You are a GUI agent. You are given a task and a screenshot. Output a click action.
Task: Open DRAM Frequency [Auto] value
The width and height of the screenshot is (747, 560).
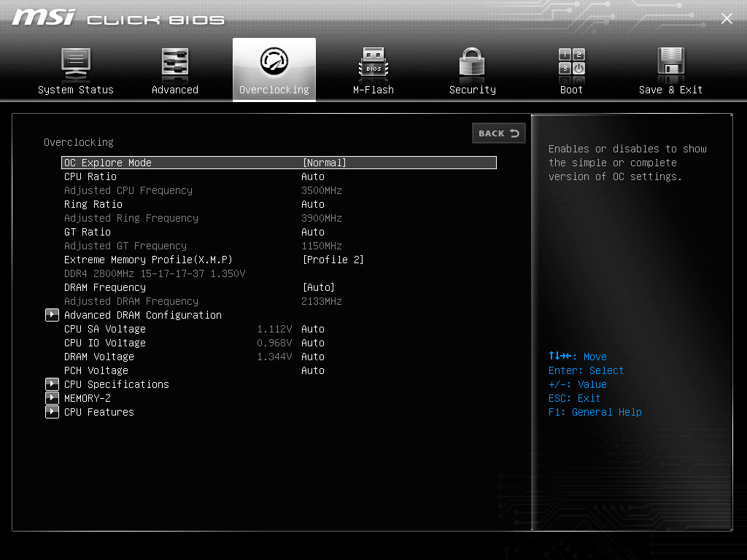pos(319,287)
